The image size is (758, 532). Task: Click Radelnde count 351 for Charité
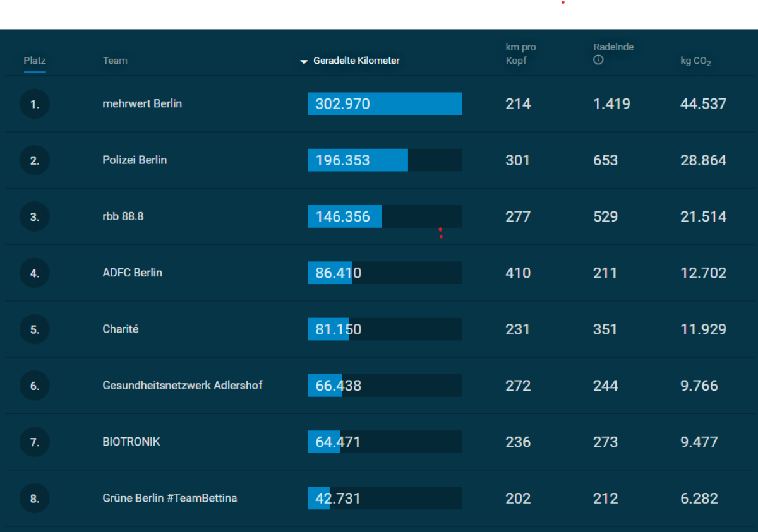[605, 329]
